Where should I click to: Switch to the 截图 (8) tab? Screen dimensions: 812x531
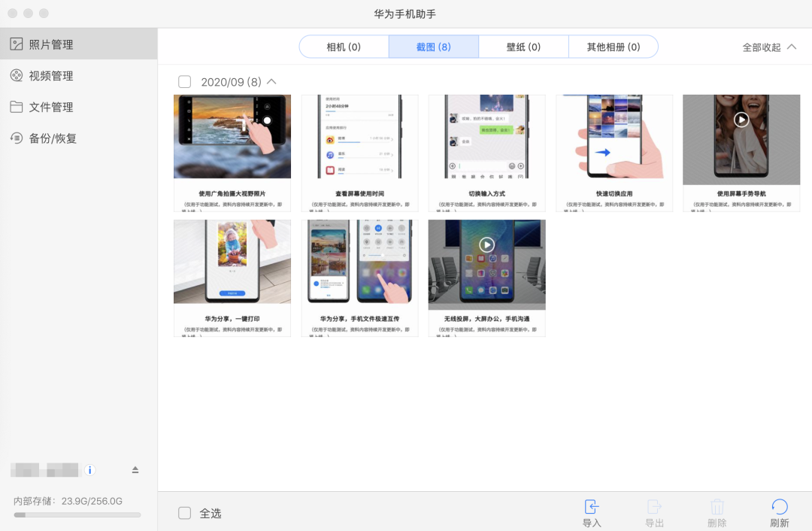pyautogui.click(x=434, y=47)
